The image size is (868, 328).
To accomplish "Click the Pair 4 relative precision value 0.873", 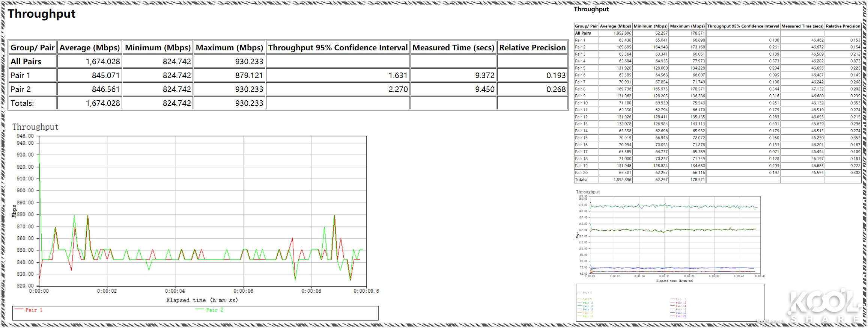I will point(855,61).
